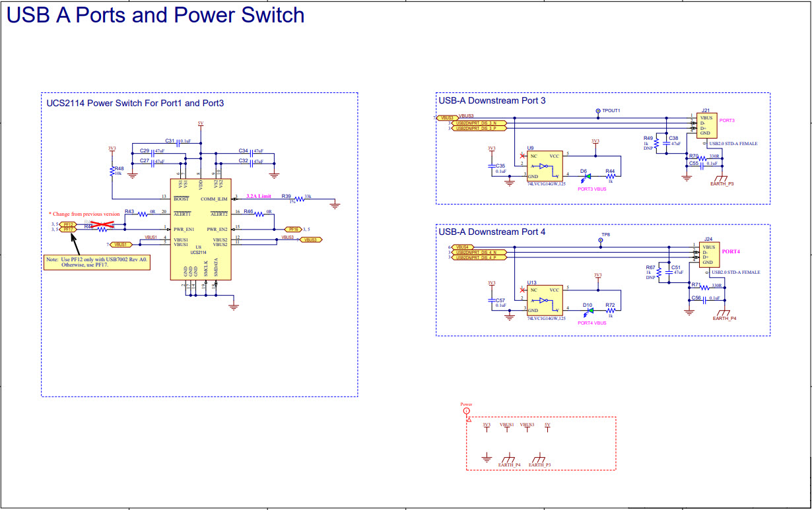This screenshot has width=812, height=510.
Task: Open the note about PF12 and USB7002 Rev A0
Action: pos(97,261)
